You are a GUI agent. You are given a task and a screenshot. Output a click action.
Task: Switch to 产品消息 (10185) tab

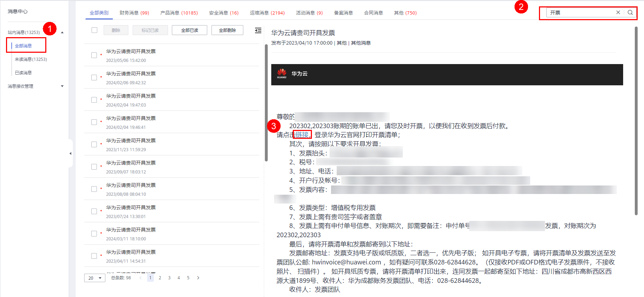179,13
